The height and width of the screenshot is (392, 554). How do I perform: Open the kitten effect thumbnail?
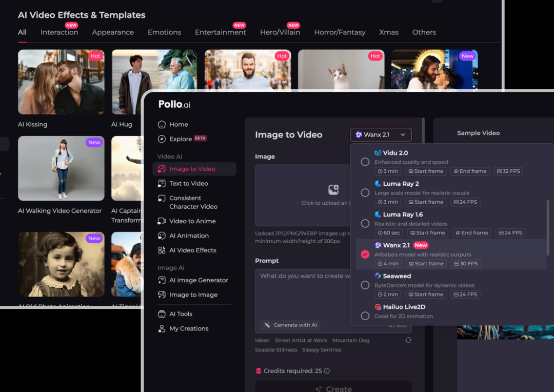pos(341,69)
